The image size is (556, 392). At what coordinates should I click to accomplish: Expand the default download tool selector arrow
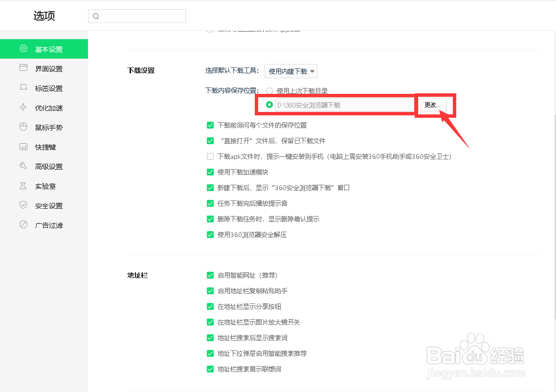312,71
